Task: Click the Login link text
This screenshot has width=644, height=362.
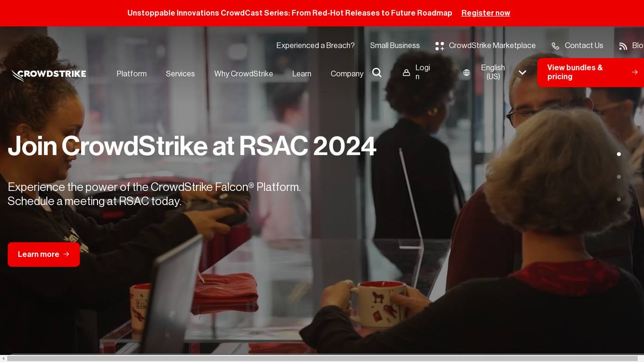Action: [x=422, y=72]
